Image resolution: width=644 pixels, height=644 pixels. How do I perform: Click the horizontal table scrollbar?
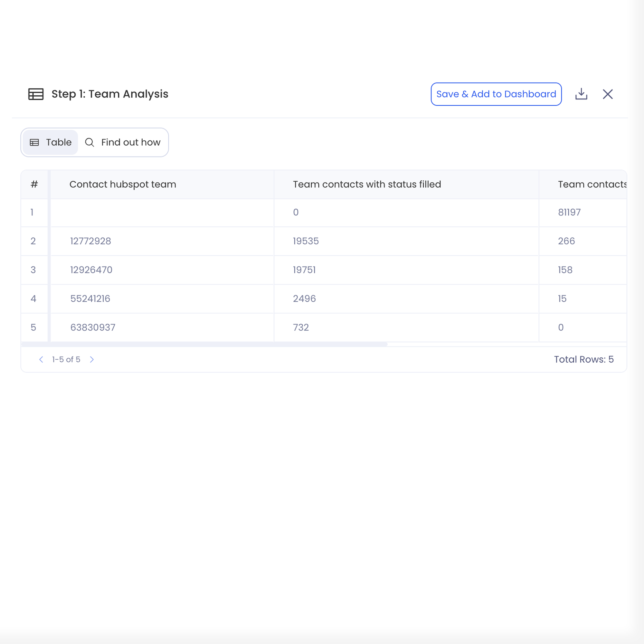click(x=204, y=344)
